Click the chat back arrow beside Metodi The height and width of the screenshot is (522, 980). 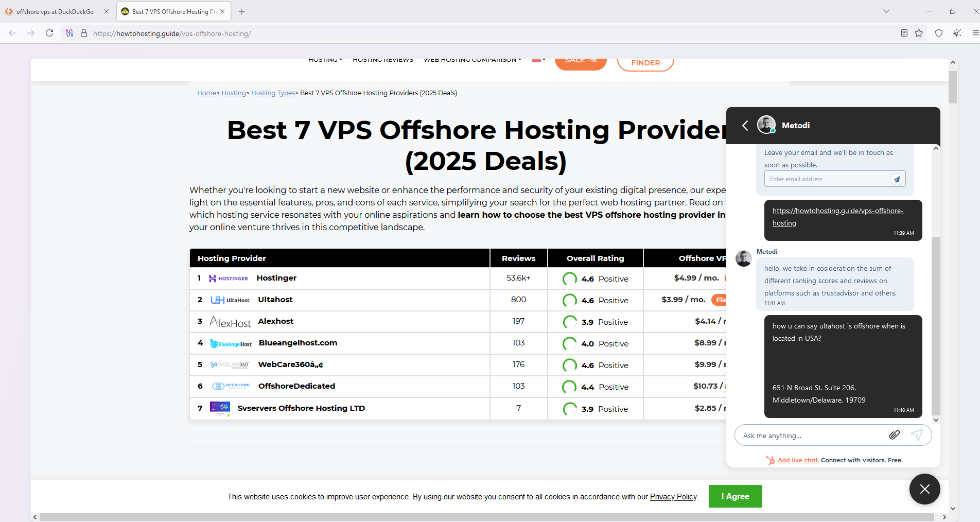[x=745, y=125]
